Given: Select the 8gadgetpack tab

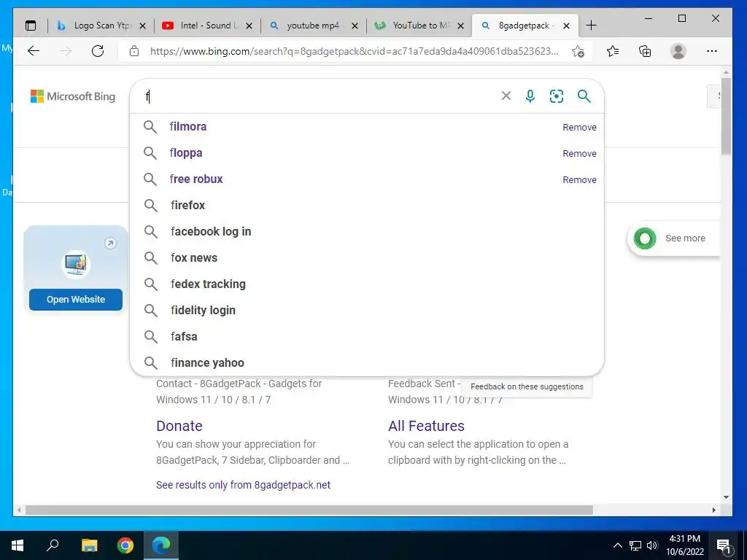Looking at the screenshot, I should [x=524, y=26].
